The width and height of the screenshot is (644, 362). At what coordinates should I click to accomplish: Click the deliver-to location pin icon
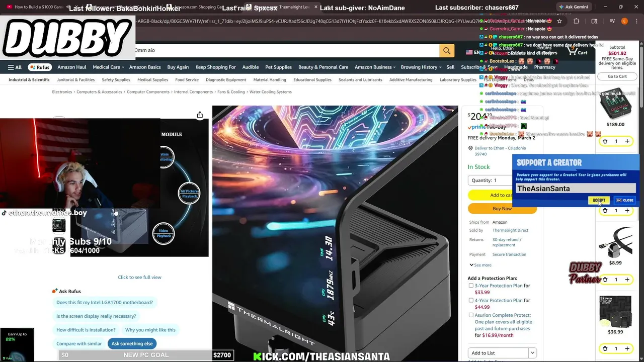470,148
